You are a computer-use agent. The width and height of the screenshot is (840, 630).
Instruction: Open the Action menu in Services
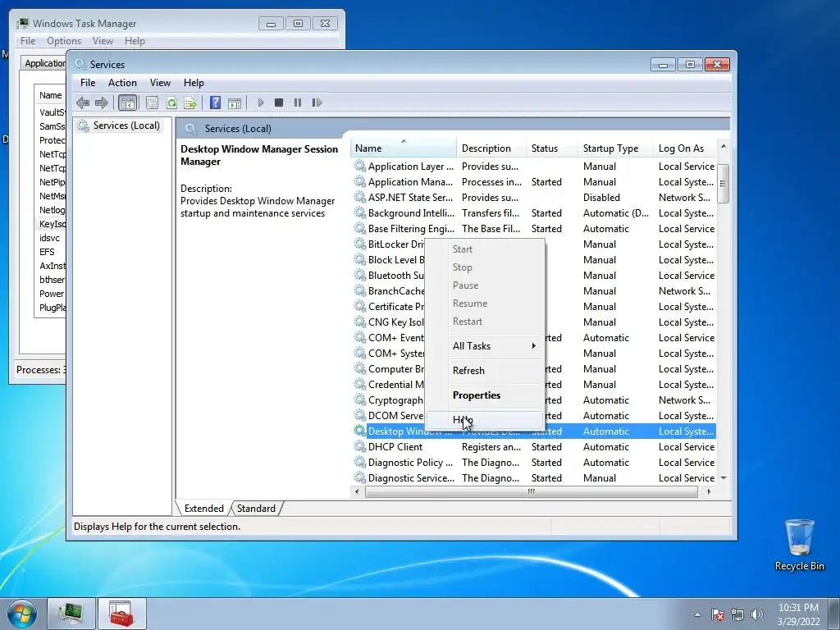tap(122, 83)
